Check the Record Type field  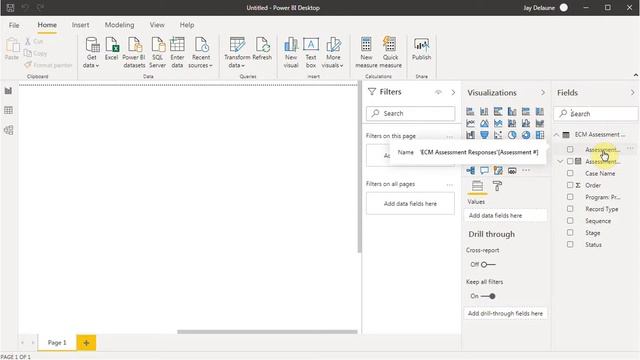pos(570,209)
